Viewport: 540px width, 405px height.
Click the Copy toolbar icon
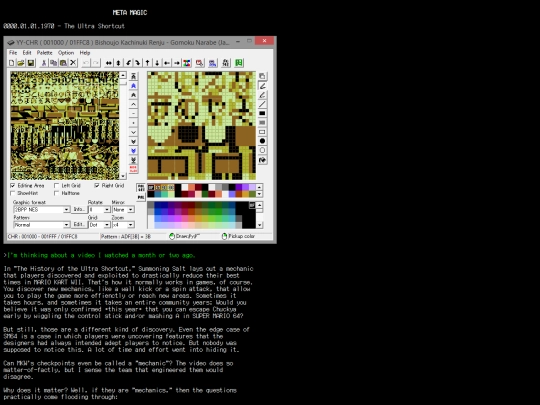click(53, 63)
